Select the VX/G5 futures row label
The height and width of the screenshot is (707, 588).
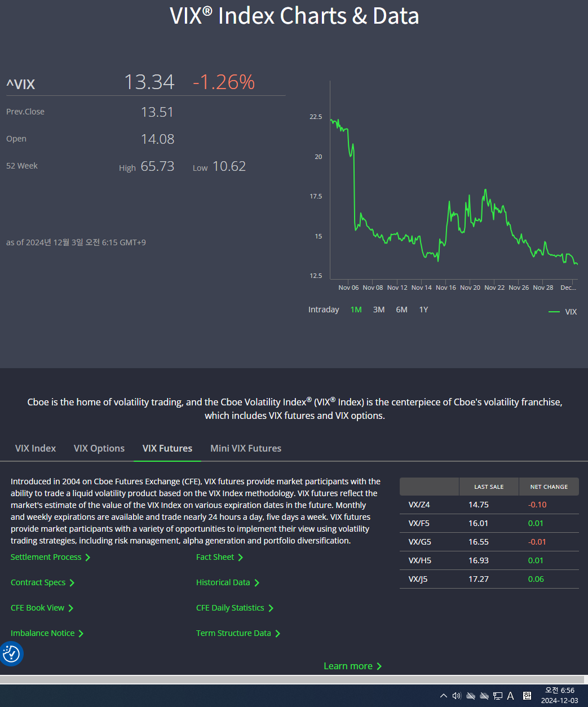tap(419, 542)
